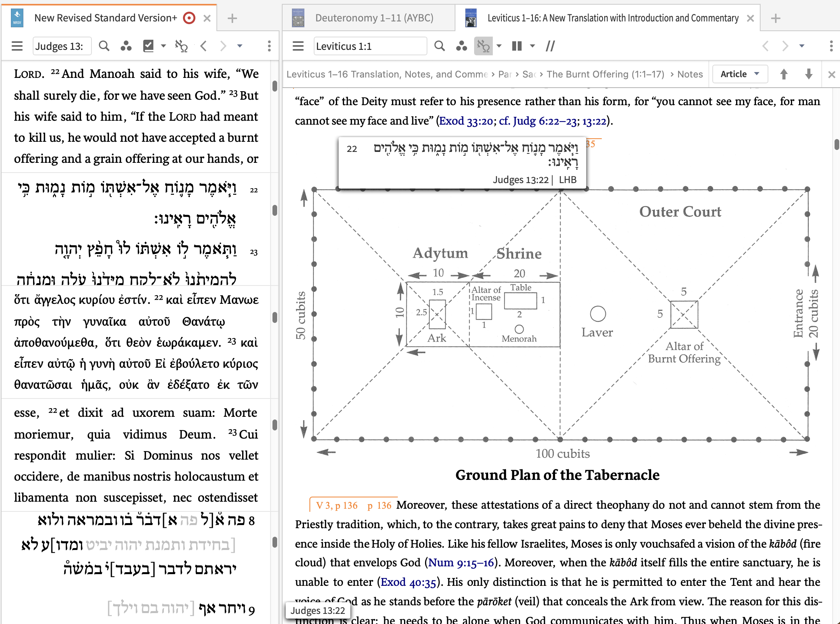The image size is (840, 624).
Task: Toggle the checkmark highlighting icon in NRSV toolbar
Action: click(x=148, y=46)
